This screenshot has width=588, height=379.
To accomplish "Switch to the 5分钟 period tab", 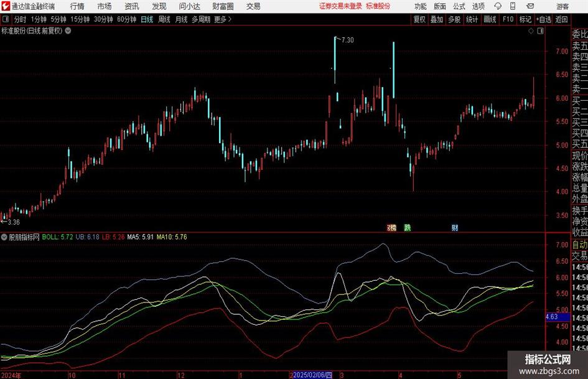I will pyautogui.click(x=58, y=19).
